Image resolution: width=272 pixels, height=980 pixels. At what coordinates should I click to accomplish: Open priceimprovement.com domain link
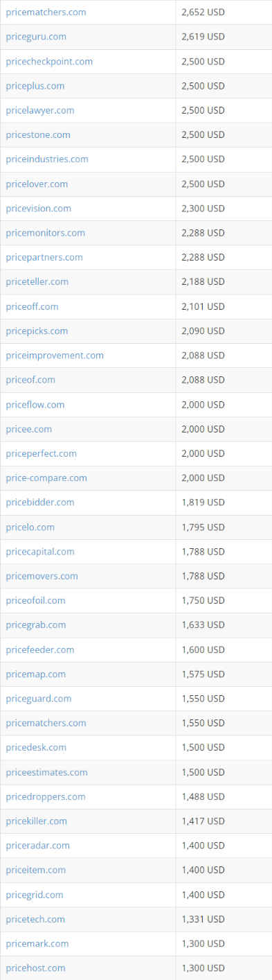click(x=55, y=355)
